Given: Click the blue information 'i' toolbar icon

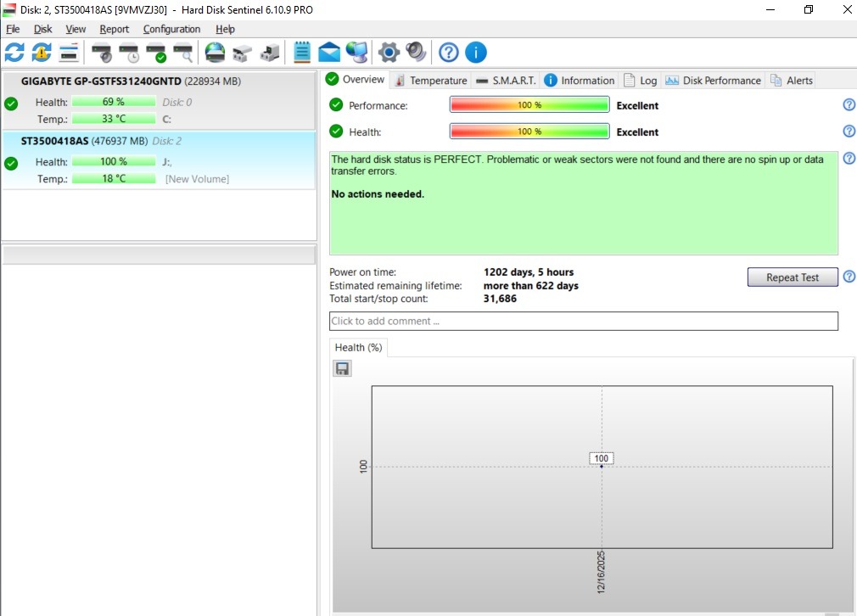Looking at the screenshot, I should pyautogui.click(x=476, y=53).
